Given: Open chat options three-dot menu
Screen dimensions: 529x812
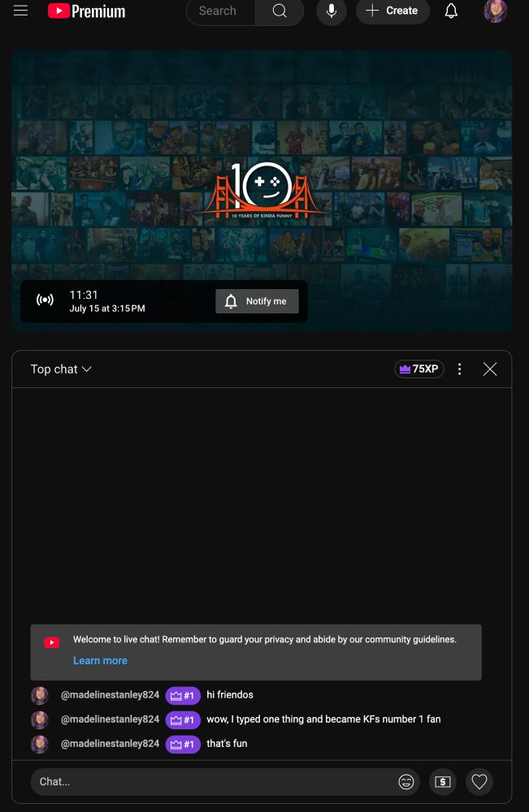Looking at the screenshot, I should point(460,369).
